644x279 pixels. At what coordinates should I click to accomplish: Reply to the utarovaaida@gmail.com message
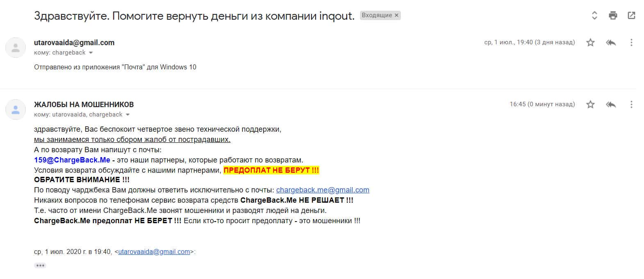611,42
